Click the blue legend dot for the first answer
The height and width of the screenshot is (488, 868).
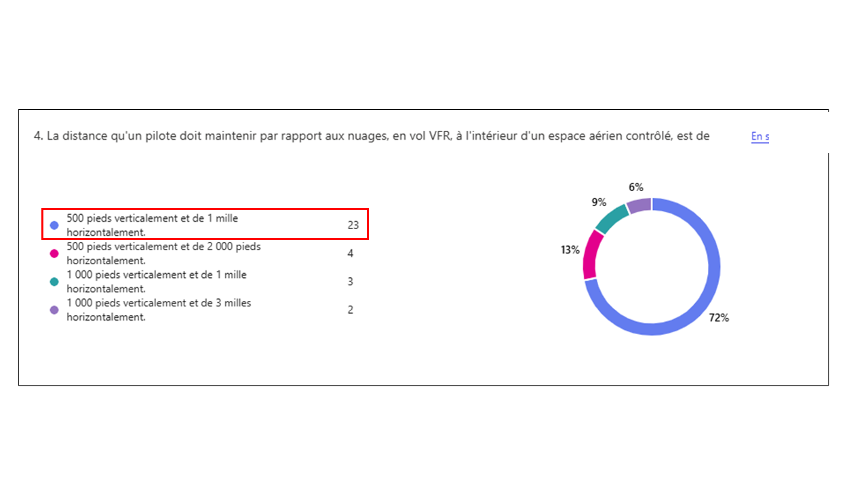[x=54, y=225]
